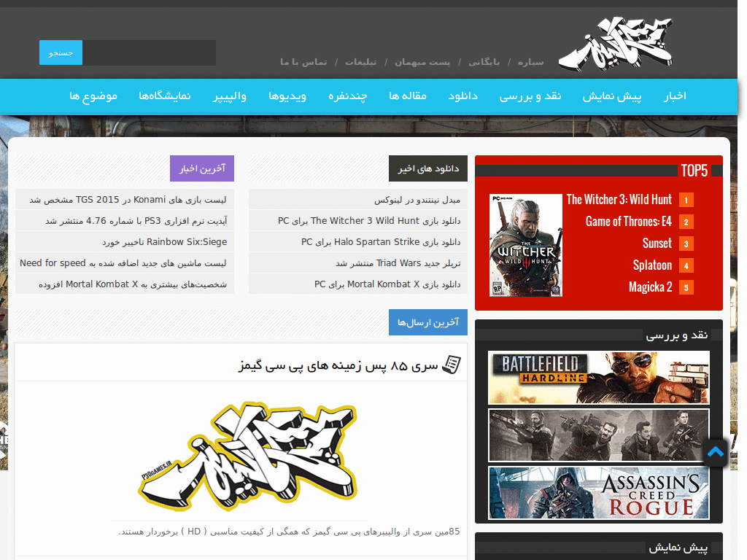Select the آخرین اخبار latest news tab

tap(202, 168)
